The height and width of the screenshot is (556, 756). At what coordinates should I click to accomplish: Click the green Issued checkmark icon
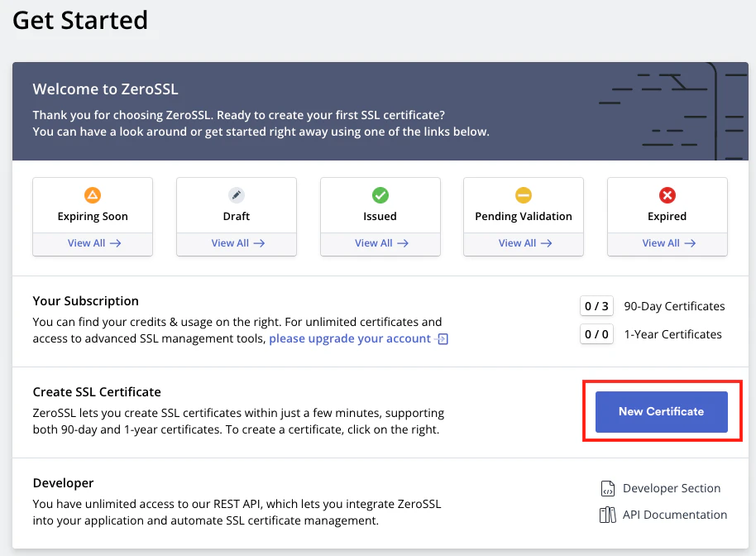tap(380, 195)
